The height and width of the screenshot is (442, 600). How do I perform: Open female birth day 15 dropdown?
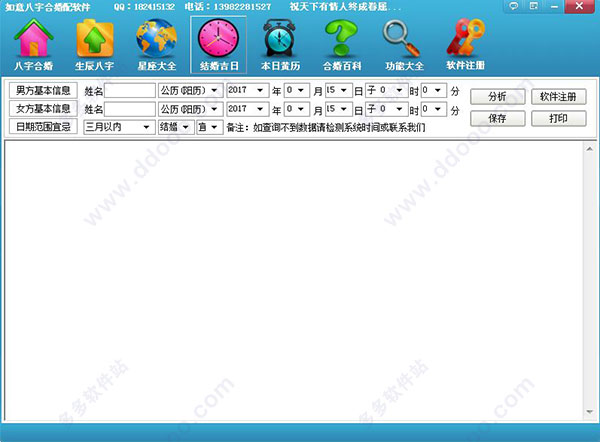(x=338, y=109)
